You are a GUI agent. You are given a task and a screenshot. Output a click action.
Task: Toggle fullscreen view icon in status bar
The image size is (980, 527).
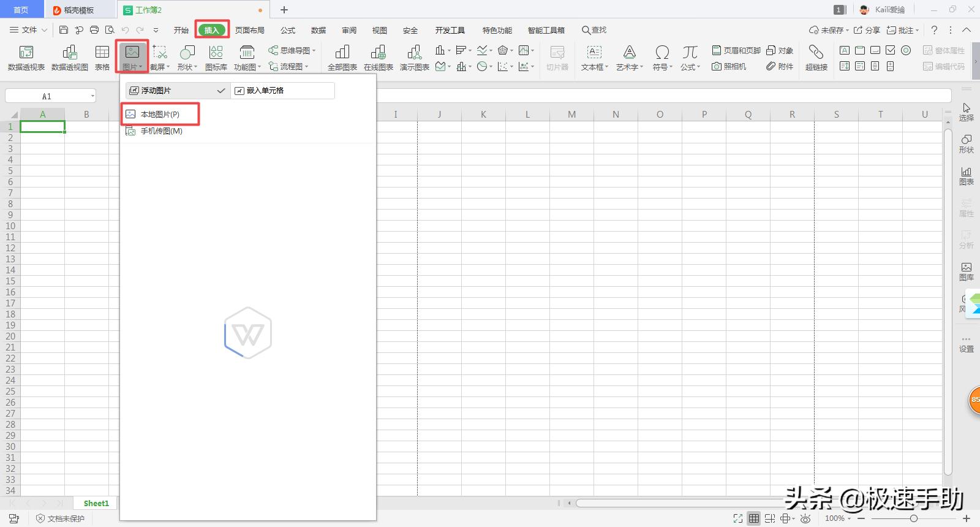pos(738,518)
